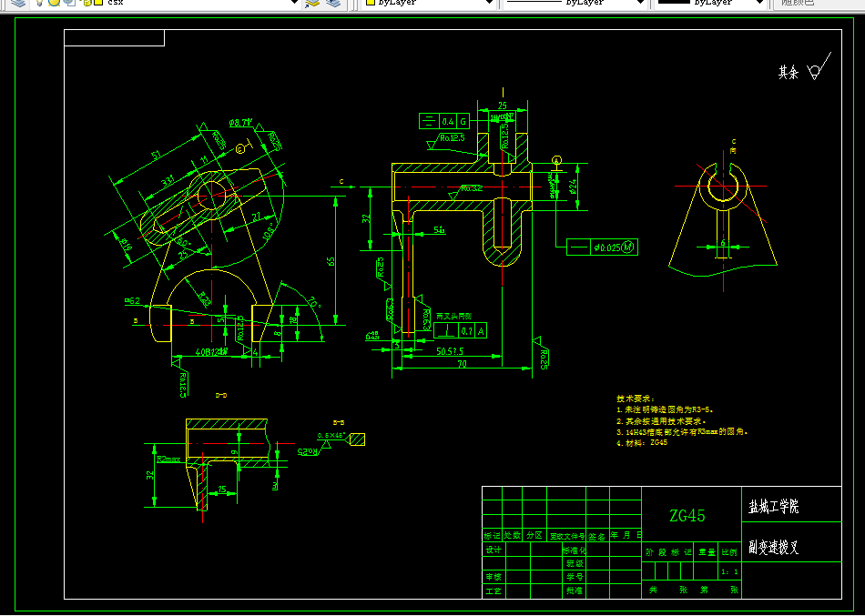This screenshot has width=865, height=616.
Task: Select the 62 dimension on left fork
Action: pyautogui.click(x=132, y=301)
